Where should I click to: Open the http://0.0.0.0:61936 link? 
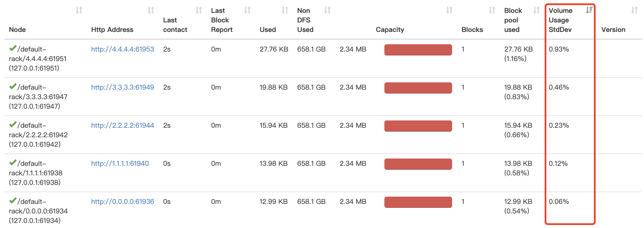[123, 201]
